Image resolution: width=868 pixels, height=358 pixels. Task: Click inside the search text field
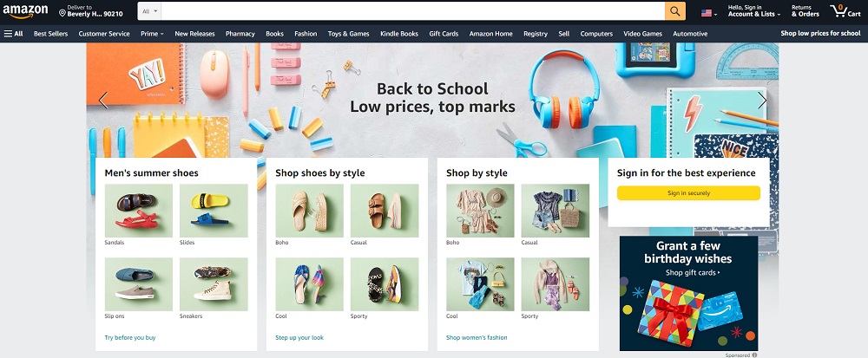click(x=413, y=11)
